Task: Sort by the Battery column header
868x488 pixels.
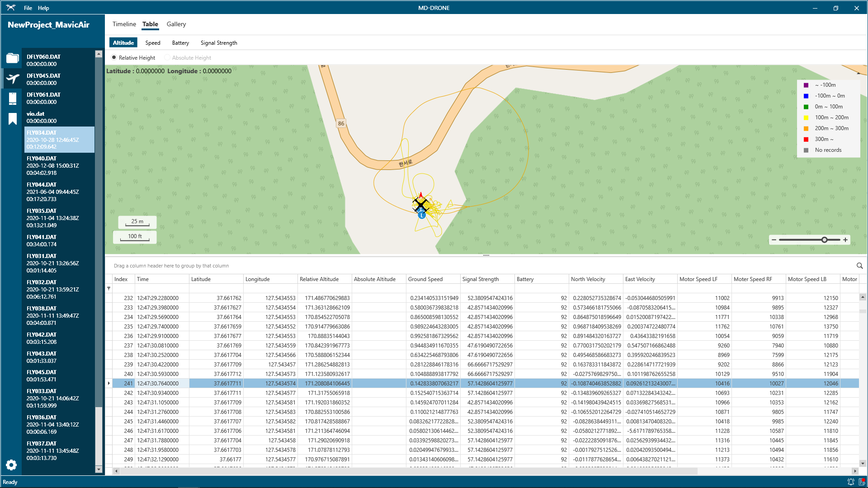Action: tap(542, 279)
